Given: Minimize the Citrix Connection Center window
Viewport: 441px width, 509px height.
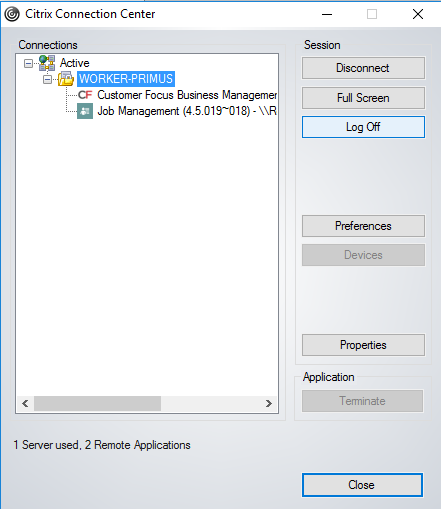Looking at the screenshot, I should coord(327,14).
